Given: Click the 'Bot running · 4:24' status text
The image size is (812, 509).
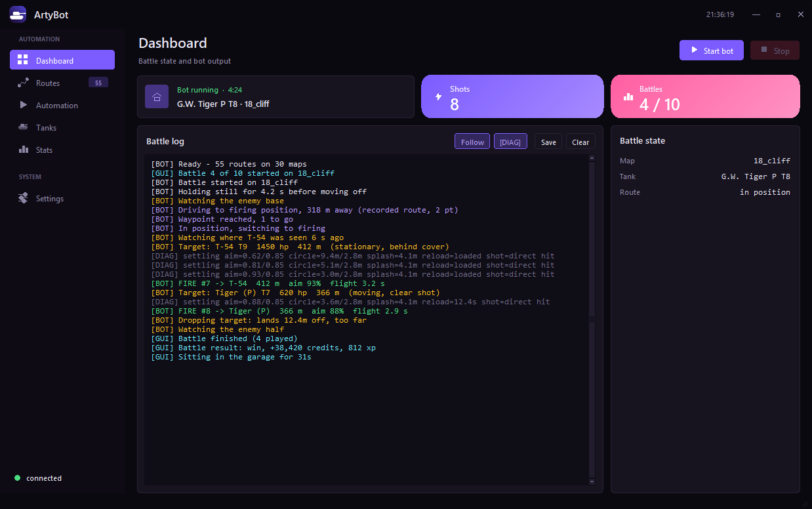Looking at the screenshot, I should click(210, 90).
